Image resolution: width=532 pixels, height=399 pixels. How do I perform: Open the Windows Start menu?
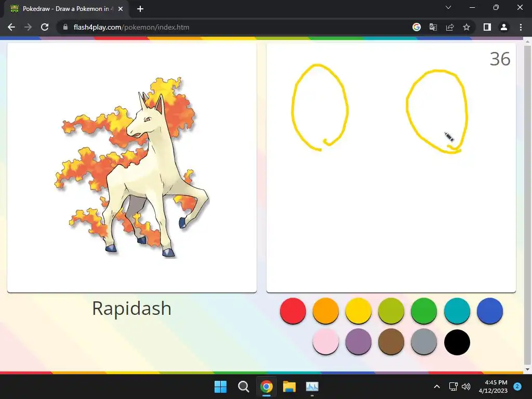(x=220, y=387)
